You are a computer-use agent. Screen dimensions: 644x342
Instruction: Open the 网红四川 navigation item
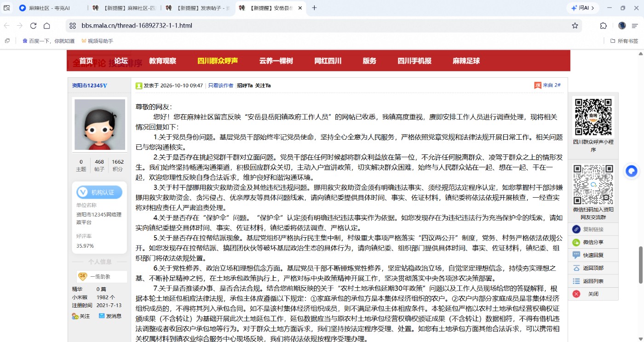(328, 61)
